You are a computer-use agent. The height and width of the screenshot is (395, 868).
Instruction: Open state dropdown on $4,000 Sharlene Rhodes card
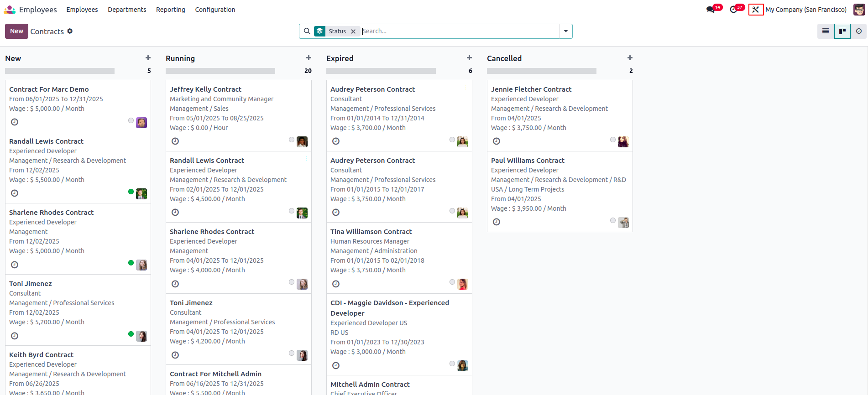[292, 282]
